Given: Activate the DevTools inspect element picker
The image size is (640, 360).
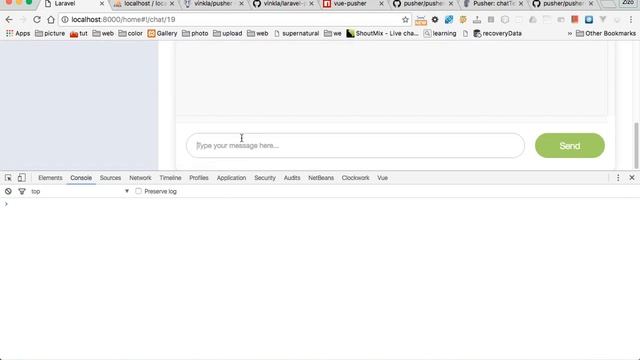Looking at the screenshot, I should [8, 178].
